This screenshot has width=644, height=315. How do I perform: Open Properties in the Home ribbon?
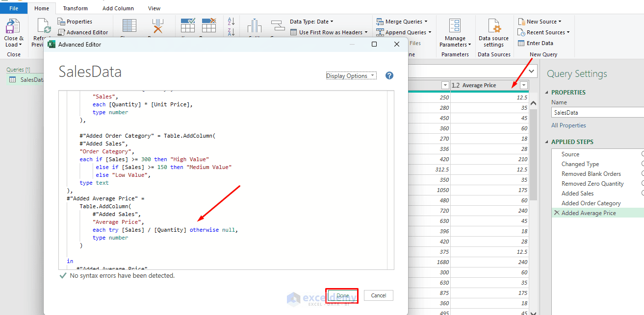[x=75, y=22]
